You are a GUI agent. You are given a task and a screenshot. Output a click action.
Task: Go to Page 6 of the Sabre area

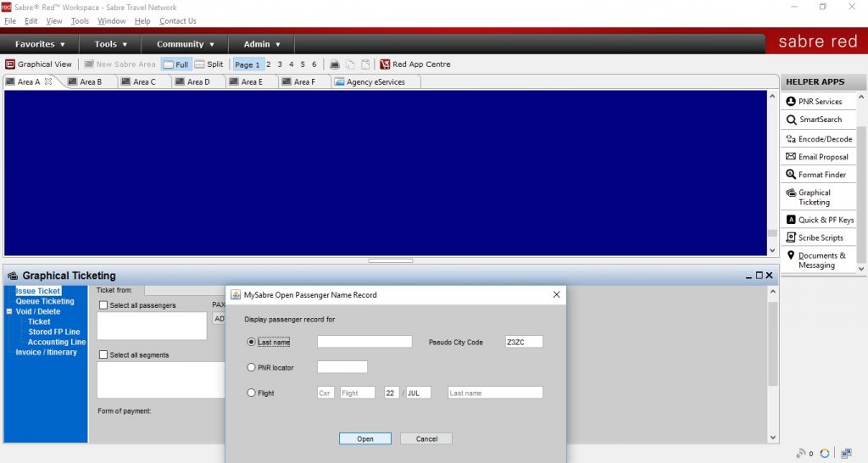point(314,64)
